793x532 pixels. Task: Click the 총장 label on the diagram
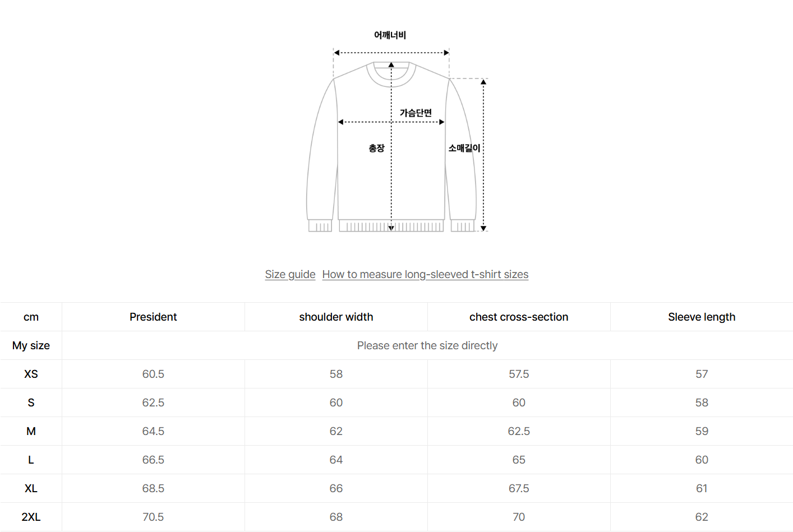pos(376,148)
